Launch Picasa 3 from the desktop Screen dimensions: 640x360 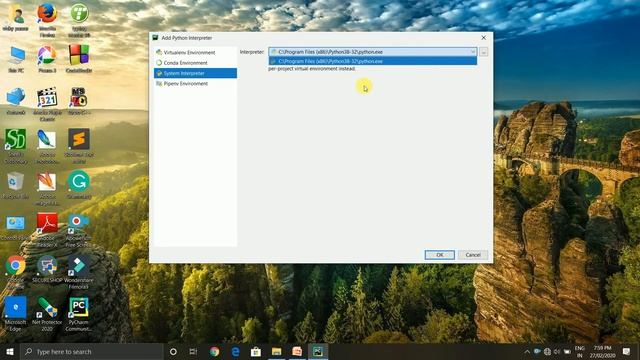(x=47, y=60)
